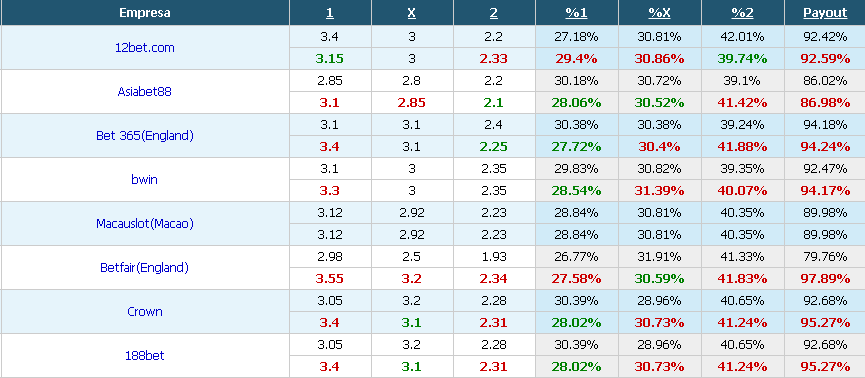Click the Bet 365(England) link
The image size is (865, 378).
145,136
